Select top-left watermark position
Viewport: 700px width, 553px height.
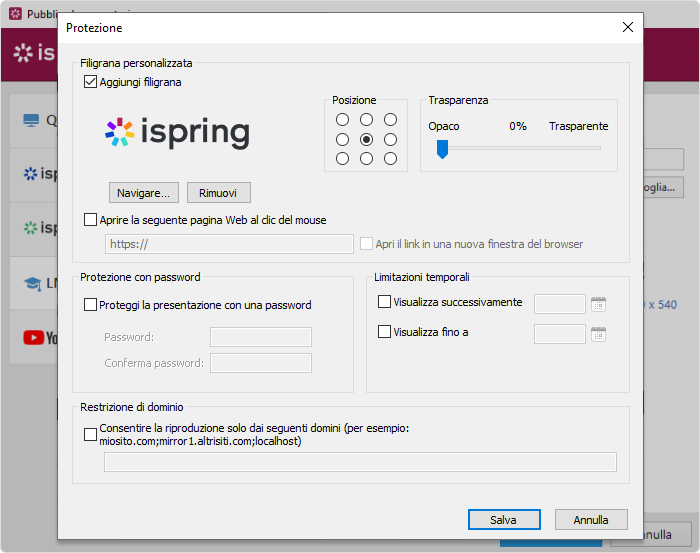342,120
